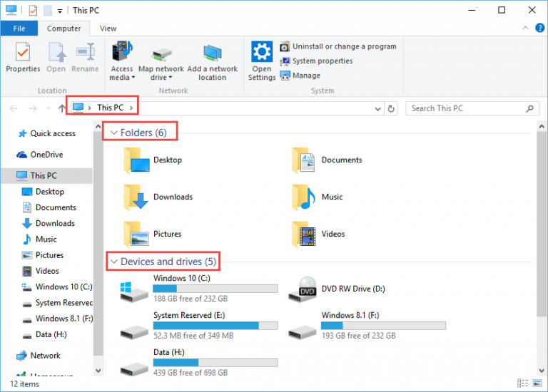Collapse the Devices and drives (5) group
This screenshot has width=548, height=392.
pos(113,262)
